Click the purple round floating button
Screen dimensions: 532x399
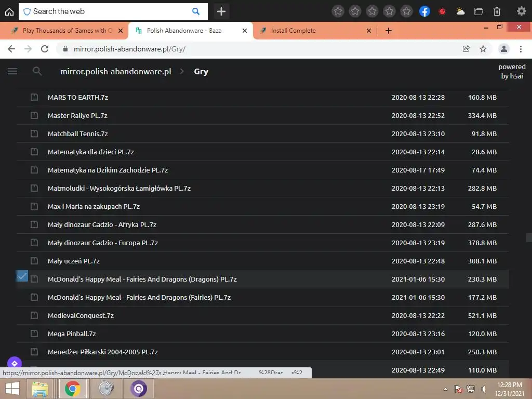pyautogui.click(x=14, y=363)
